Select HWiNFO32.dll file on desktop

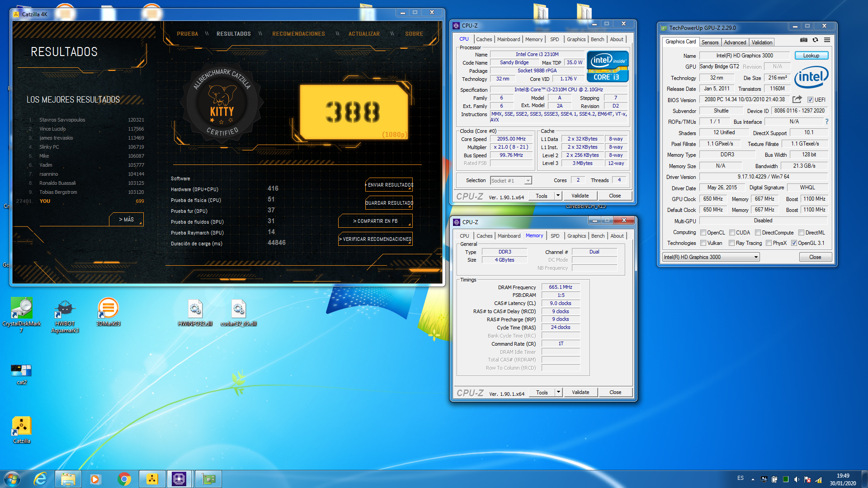(195, 312)
